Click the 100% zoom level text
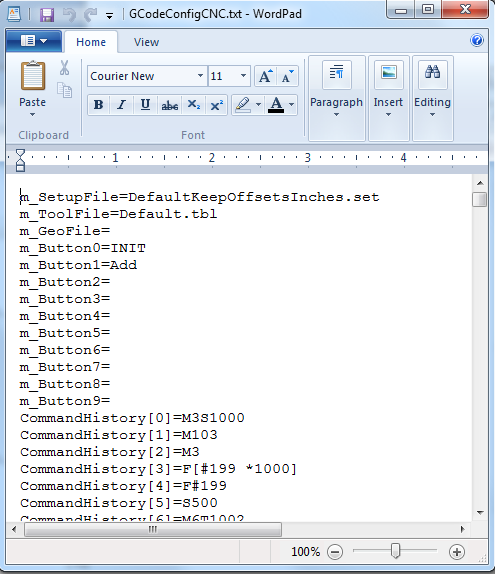The height and width of the screenshot is (574, 495). 305,552
